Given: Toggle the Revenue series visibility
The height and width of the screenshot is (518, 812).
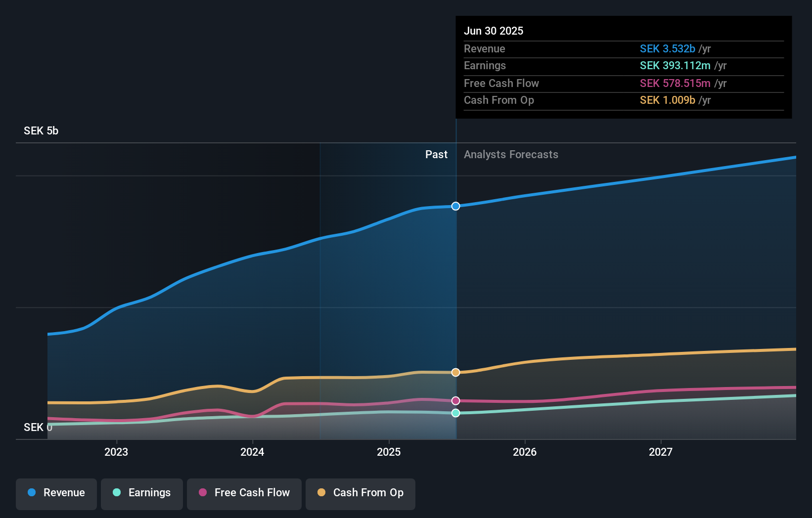Looking at the screenshot, I should click(x=56, y=493).
